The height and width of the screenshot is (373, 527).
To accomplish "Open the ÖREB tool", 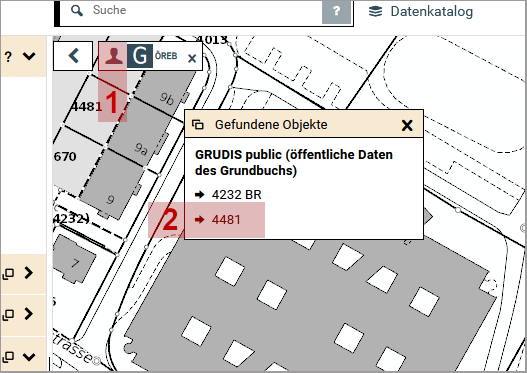I will tap(166, 56).
